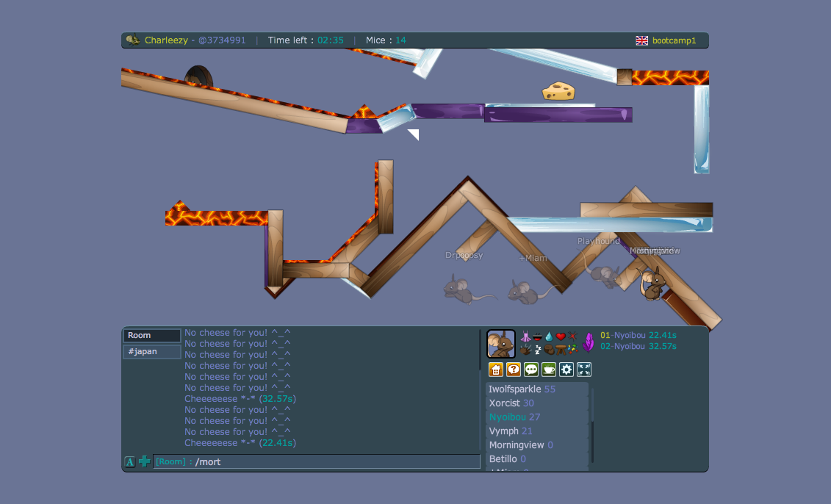This screenshot has height=504, width=831.
Task: Click the A text style button
Action: pos(130,461)
